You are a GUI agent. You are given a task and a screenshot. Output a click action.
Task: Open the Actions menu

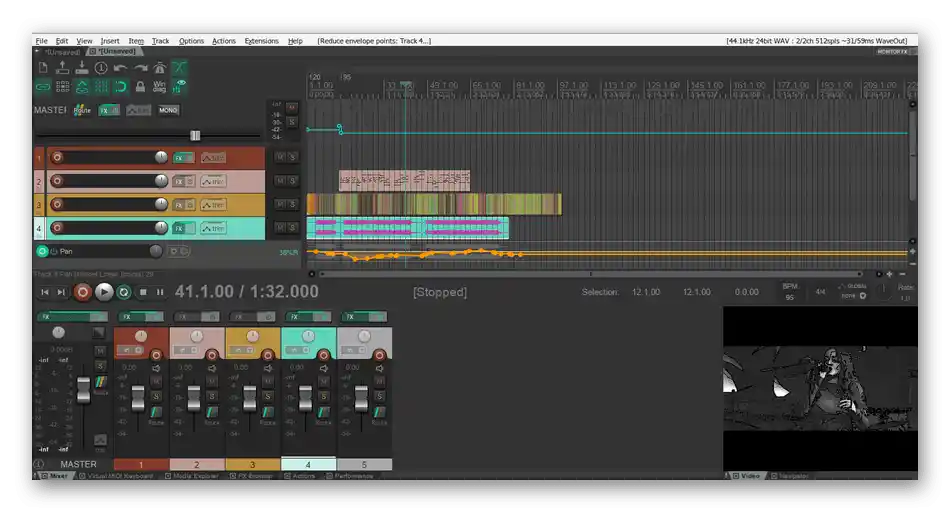coord(224,41)
